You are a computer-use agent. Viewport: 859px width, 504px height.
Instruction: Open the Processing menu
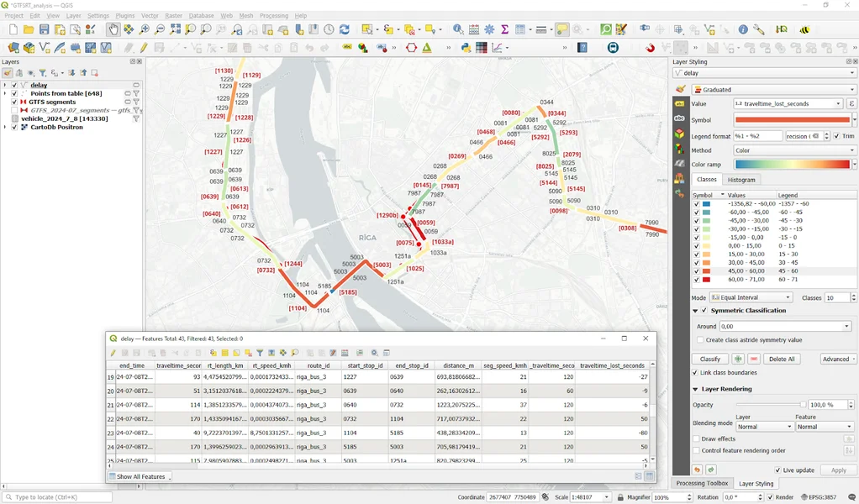tap(274, 16)
